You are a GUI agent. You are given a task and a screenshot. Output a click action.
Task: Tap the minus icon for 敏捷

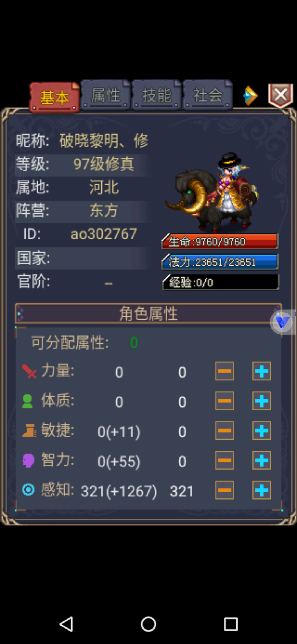[224, 430]
